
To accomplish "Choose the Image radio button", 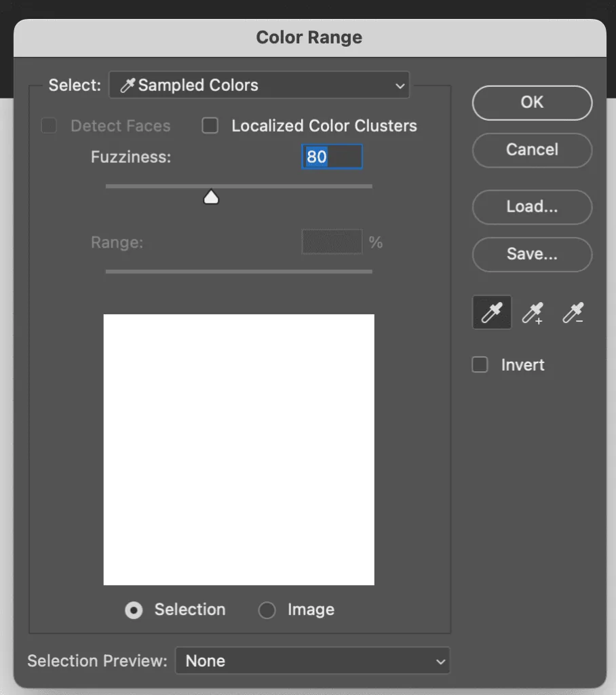I will (267, 610).
